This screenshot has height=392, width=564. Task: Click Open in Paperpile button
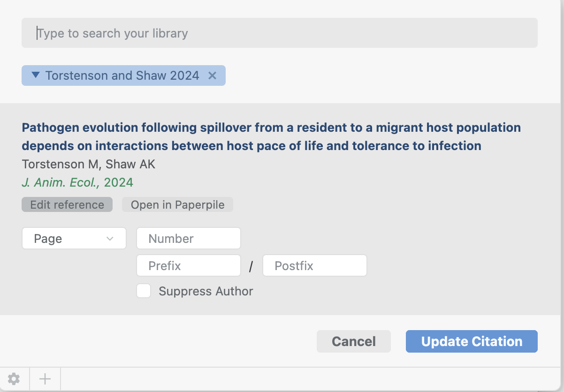click(177, 204)
